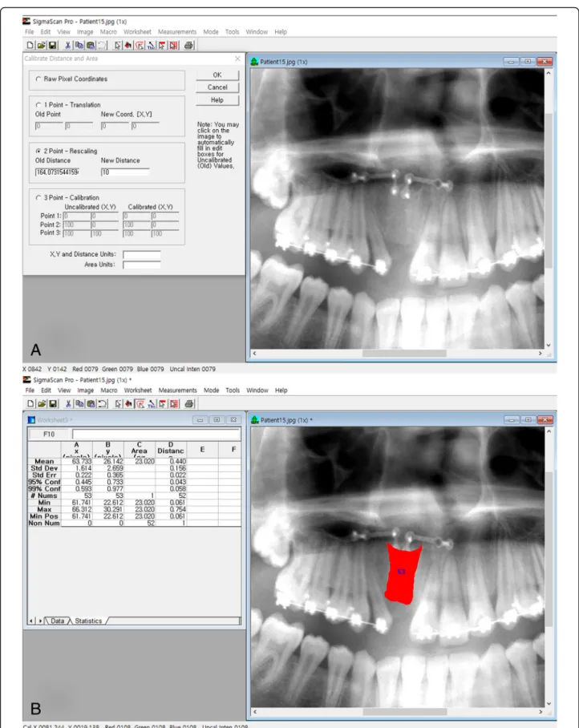579x728 pixels.
Task: Click the Mean Distance cell 0.440
Action: 172,462
